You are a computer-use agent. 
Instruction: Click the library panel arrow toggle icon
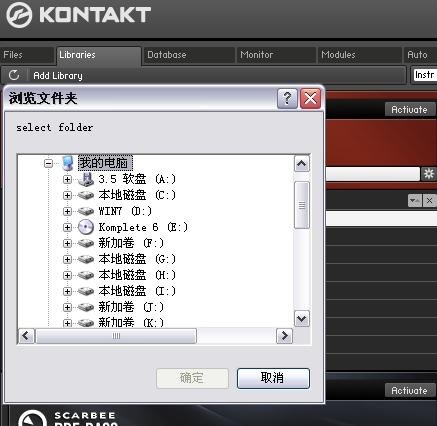[x=415, y=201]
